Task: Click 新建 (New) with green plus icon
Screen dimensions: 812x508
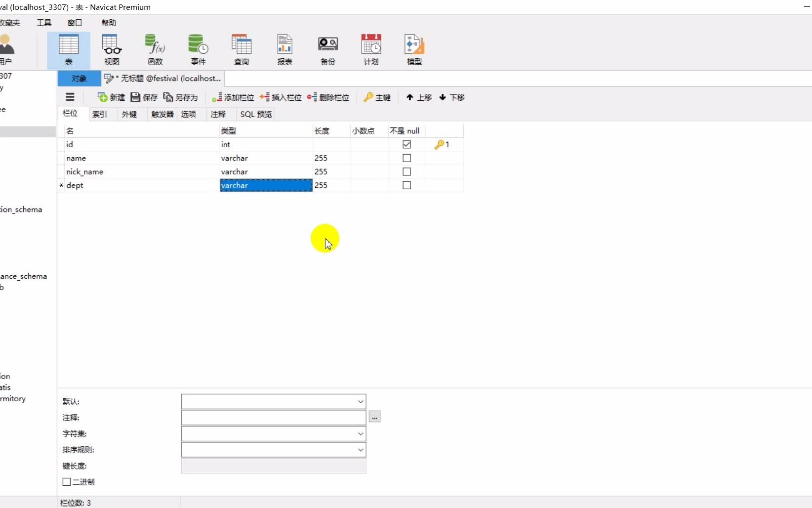Action: tap(111, 97)
